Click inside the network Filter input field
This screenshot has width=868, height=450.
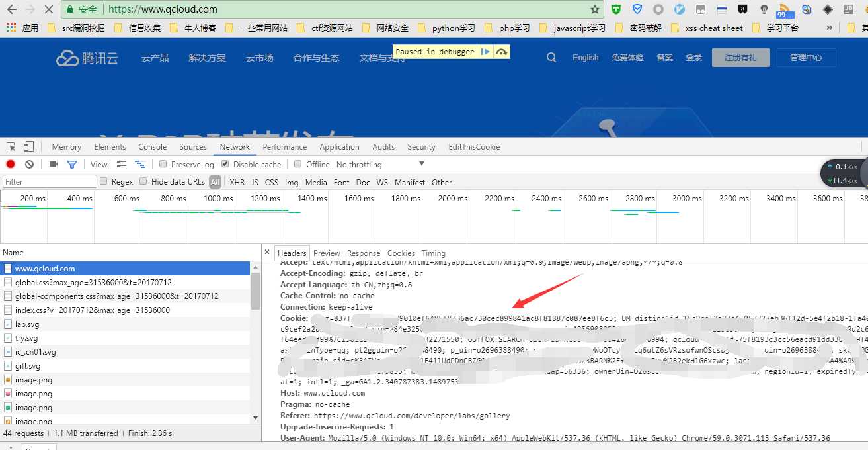pos(50,181)
